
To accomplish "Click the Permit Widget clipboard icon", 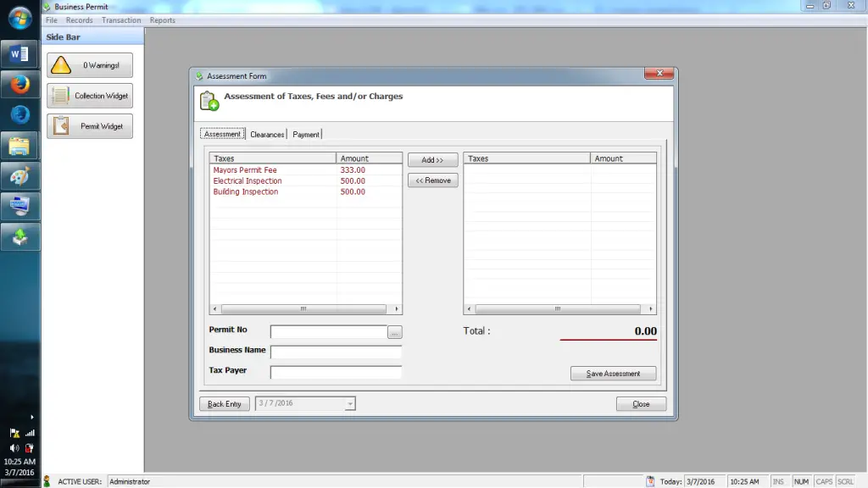I will coord(61,126).
